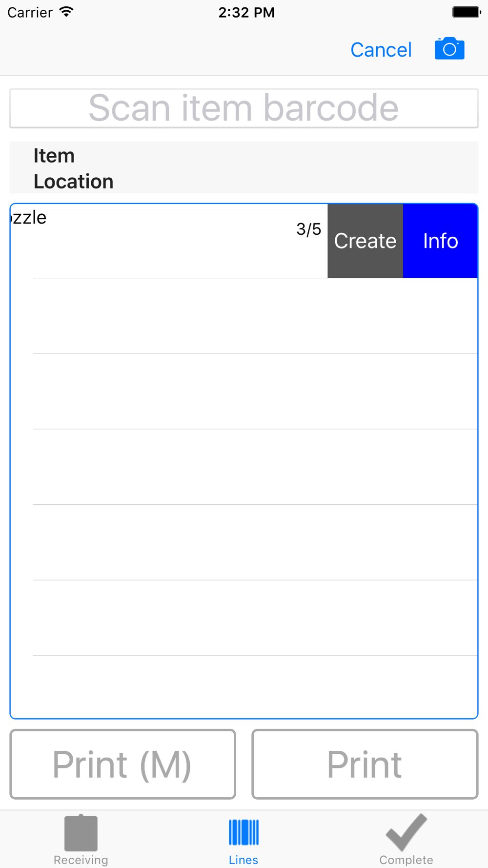This screenshot has height=868, width=488.
Task: Select the swiped item row showing 3/5
Action: 169,241
